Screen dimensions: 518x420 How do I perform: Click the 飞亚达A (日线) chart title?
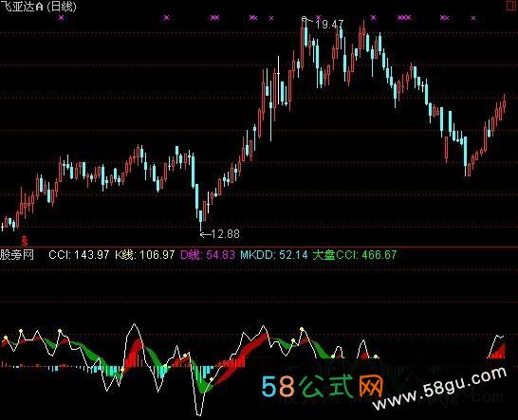pyautogui.click(x=38, y=7)
